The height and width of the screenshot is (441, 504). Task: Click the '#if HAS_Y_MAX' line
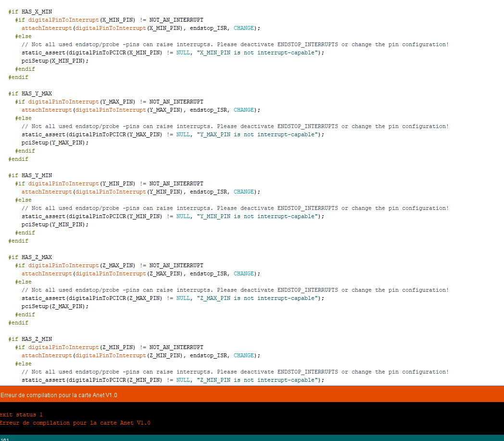click(30, 93)
